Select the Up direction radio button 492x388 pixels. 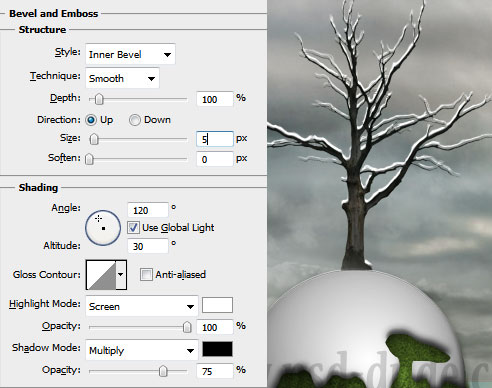click(x=91, y=120)
